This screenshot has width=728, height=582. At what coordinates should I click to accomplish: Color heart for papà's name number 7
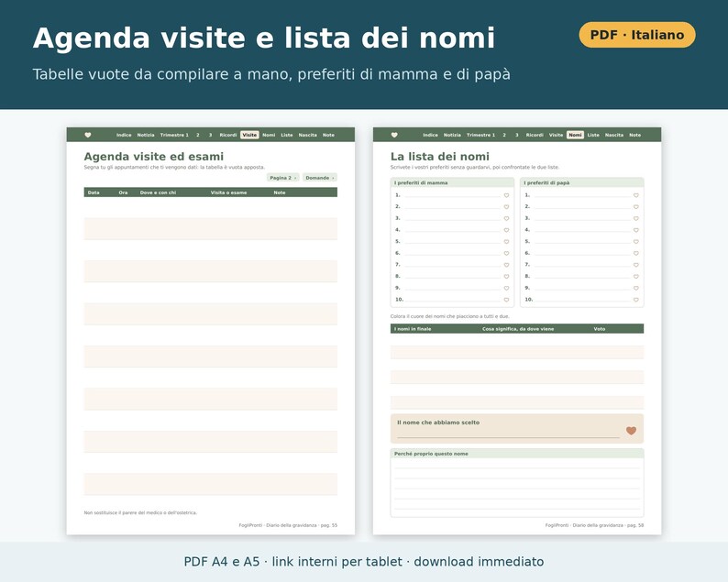(x=636, y=265)
